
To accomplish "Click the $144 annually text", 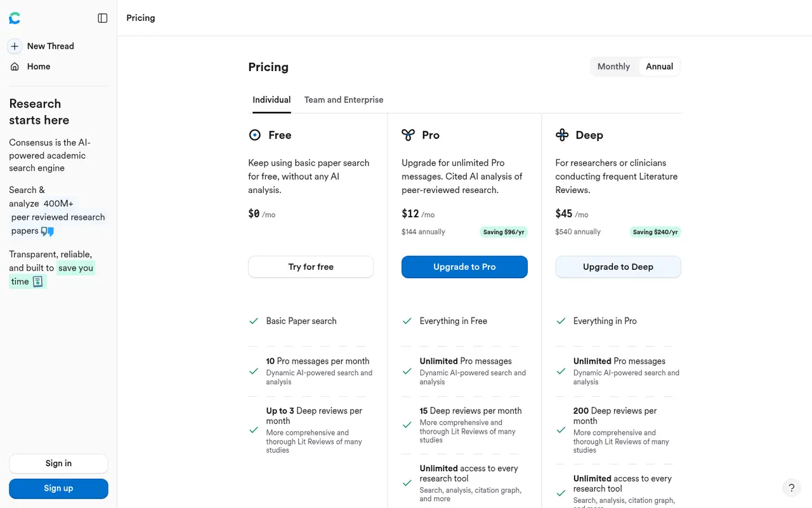I will 423,232.
